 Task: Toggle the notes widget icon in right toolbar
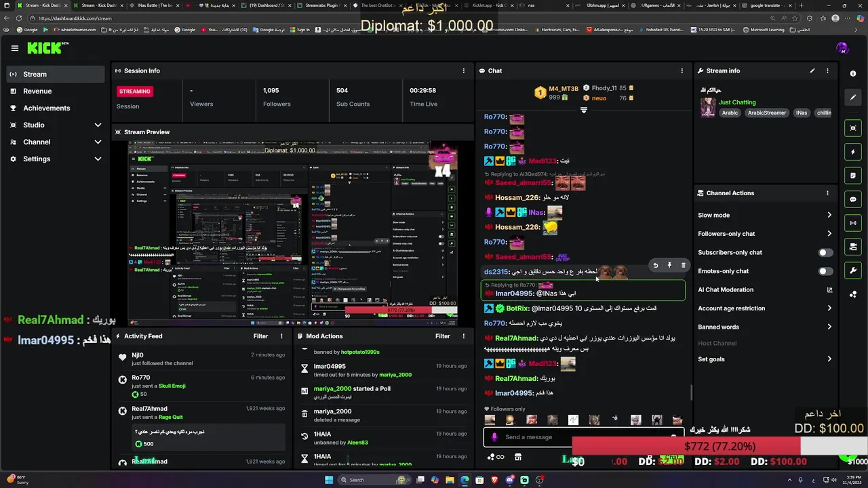[x=853, y=176]
